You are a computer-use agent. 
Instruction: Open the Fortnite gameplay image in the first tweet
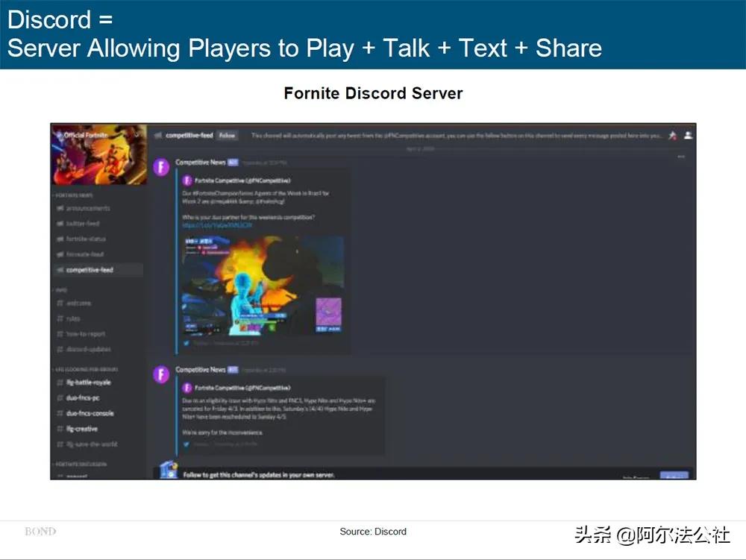(x=263, y=285)
